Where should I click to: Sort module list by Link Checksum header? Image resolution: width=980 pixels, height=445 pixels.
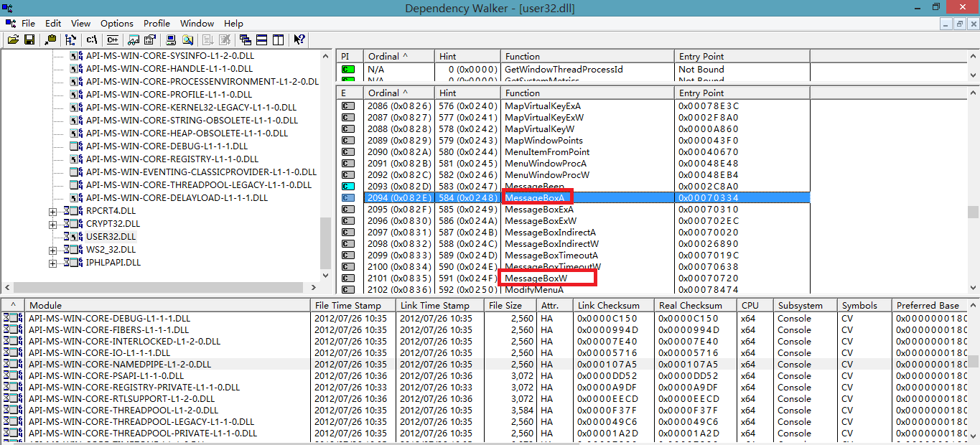pyautogui.click(x=613, y=305)
